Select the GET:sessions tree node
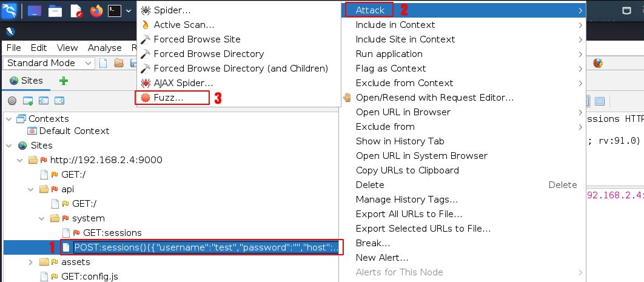Viewport: 644px width, 282px height. [112, 233]
